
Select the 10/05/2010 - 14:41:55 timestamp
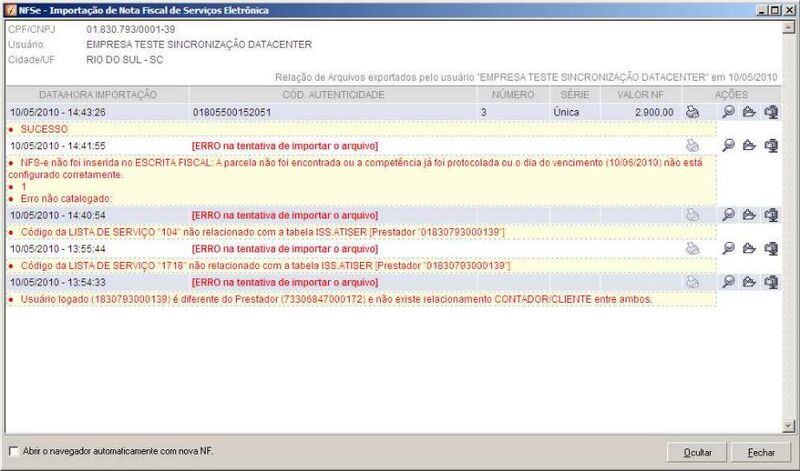coord(58,146)
